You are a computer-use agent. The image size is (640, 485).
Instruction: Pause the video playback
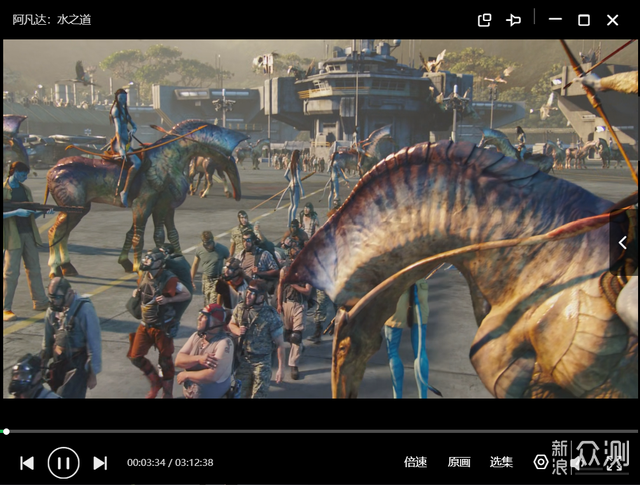click(x=63, y=463)
